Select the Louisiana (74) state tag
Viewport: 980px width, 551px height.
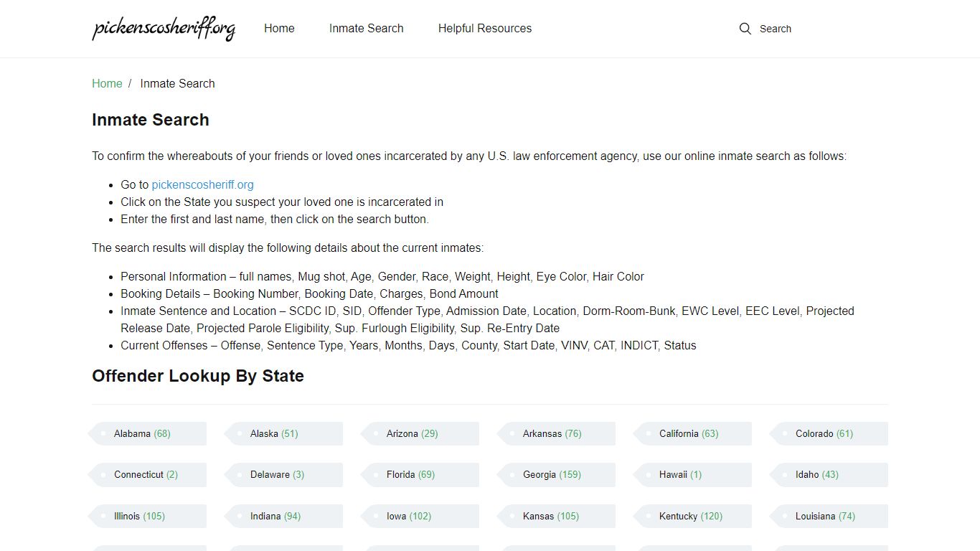pyautogui.click(x=829, y=516)
